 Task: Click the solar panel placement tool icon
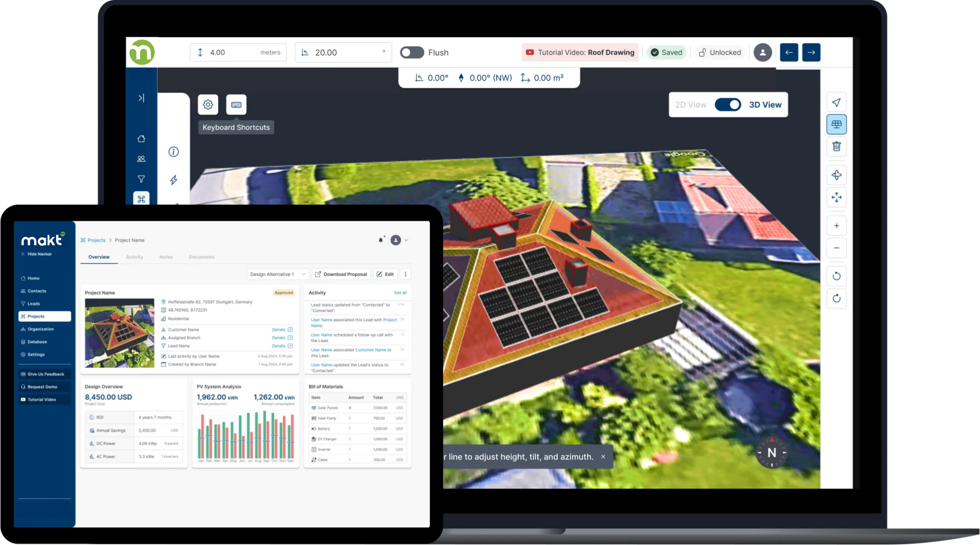(x=836, y=124)
